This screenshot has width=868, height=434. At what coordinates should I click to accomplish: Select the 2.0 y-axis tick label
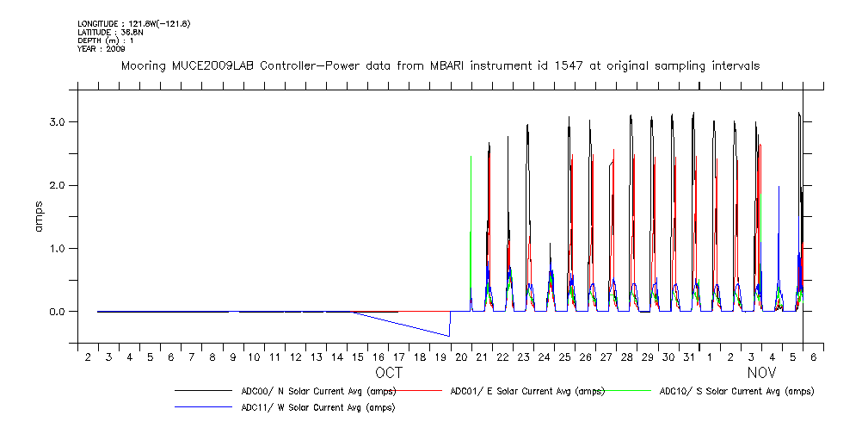pos(57,185)
